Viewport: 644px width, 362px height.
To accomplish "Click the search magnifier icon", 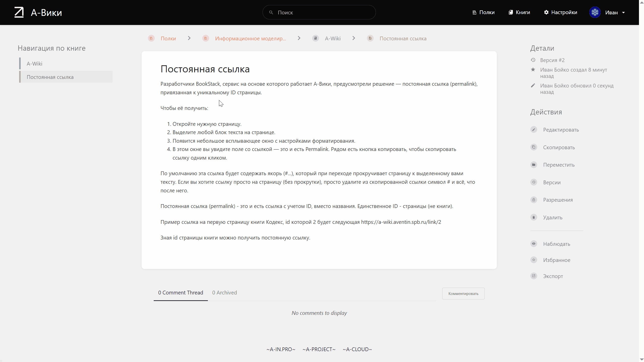I will [x=271, y=12].
